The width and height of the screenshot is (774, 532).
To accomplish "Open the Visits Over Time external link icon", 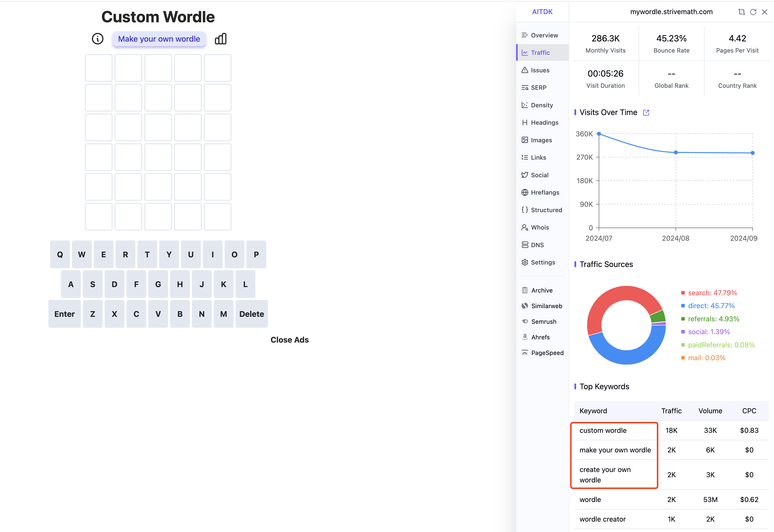I will (646, 113).
